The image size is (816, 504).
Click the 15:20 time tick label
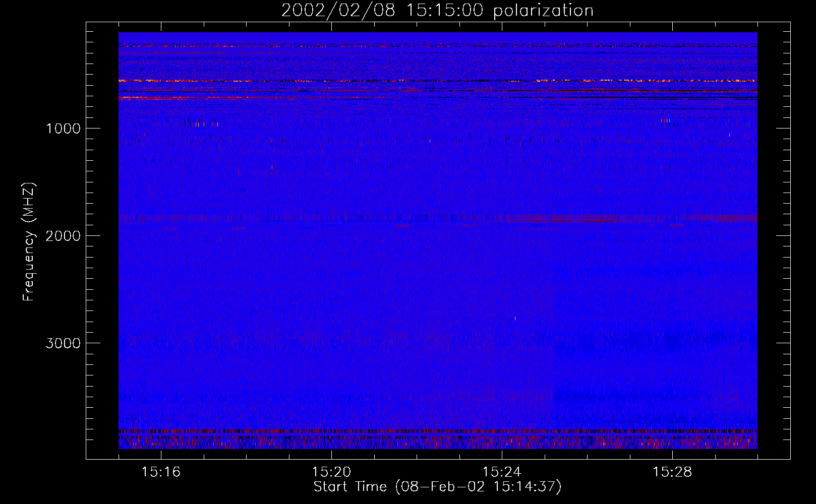click(331, 472)
